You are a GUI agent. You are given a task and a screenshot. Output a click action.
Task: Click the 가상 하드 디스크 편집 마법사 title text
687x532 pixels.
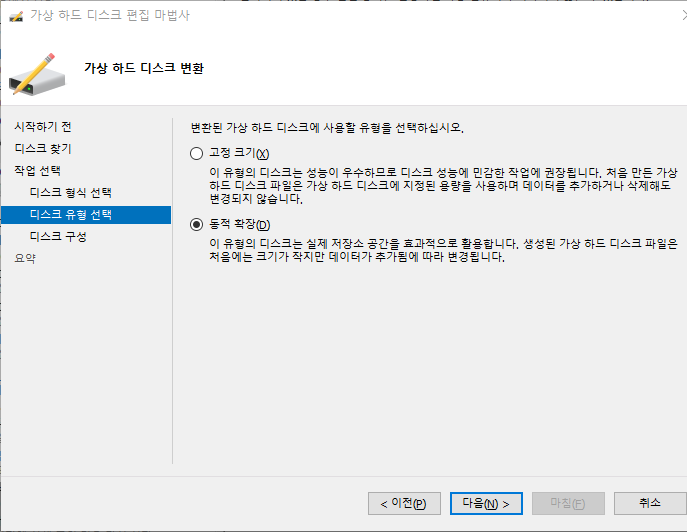110,15
